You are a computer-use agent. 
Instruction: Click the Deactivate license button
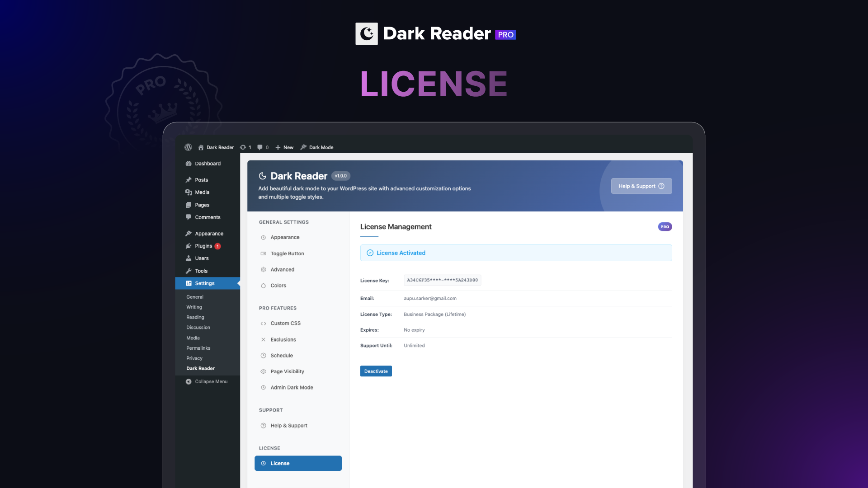(376, 371)
